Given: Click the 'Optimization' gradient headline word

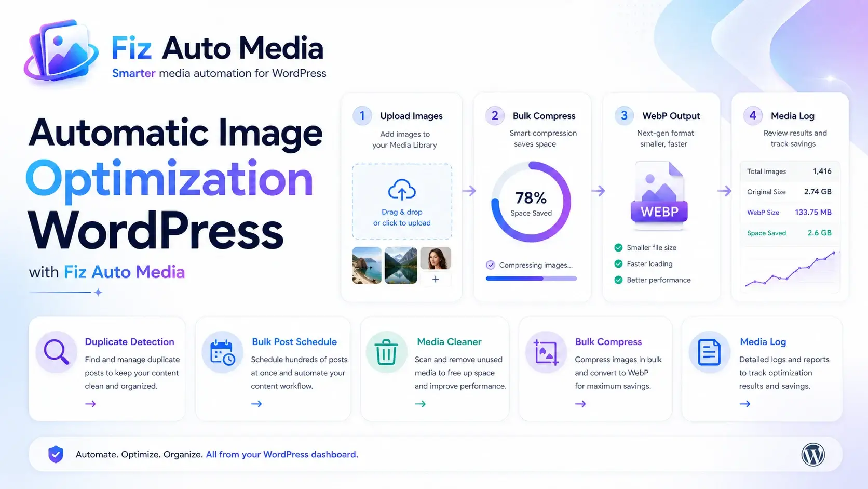Looking at the screenshot, I should (170, 181).
